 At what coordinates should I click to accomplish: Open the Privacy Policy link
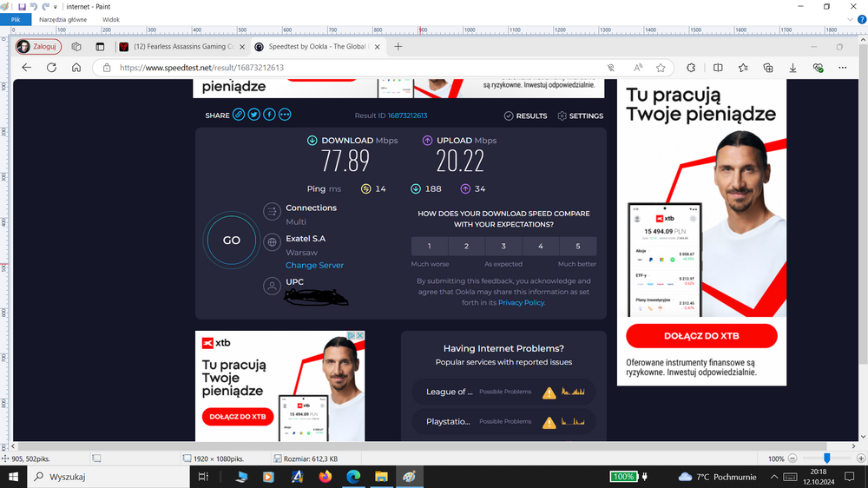[x=521, y=302]
